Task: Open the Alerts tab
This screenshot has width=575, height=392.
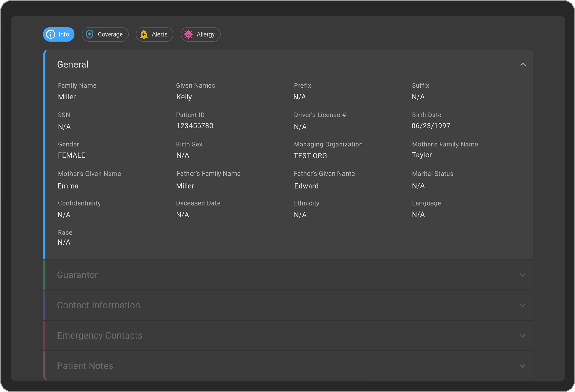Action: 159,34
